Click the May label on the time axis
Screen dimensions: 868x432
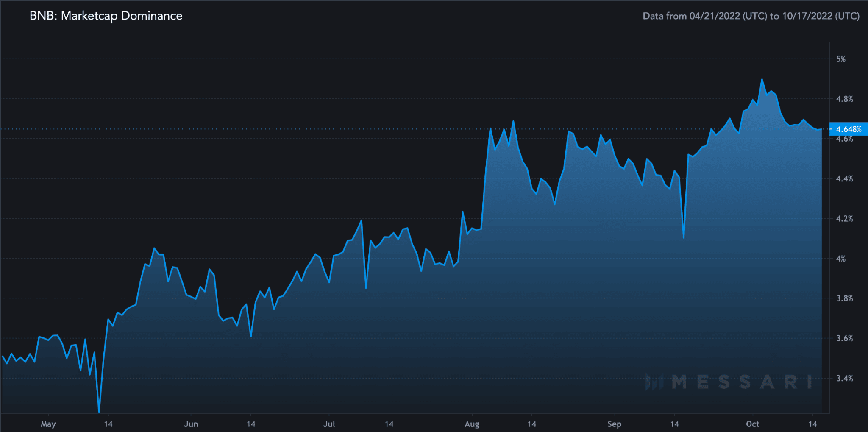tap(48, 424)
